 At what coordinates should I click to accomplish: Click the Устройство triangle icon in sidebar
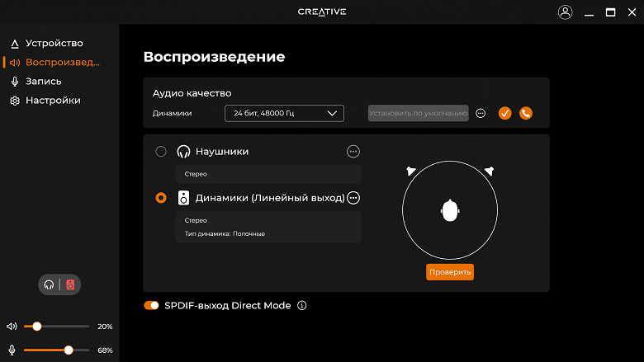(15, 44)
